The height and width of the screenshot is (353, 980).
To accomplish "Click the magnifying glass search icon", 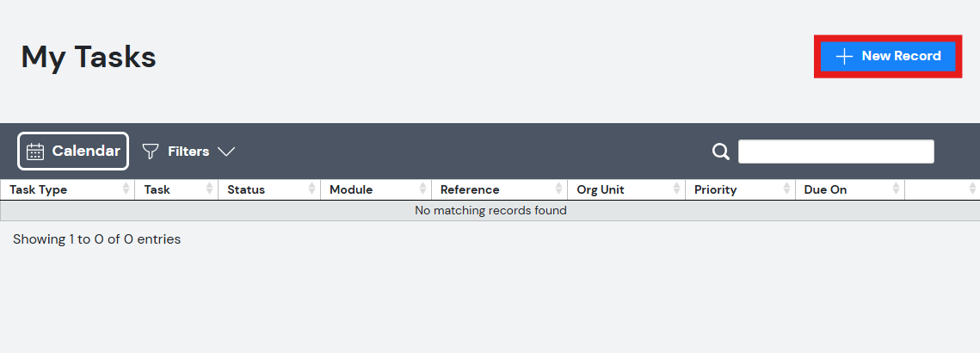I will (x=721, y=152).
